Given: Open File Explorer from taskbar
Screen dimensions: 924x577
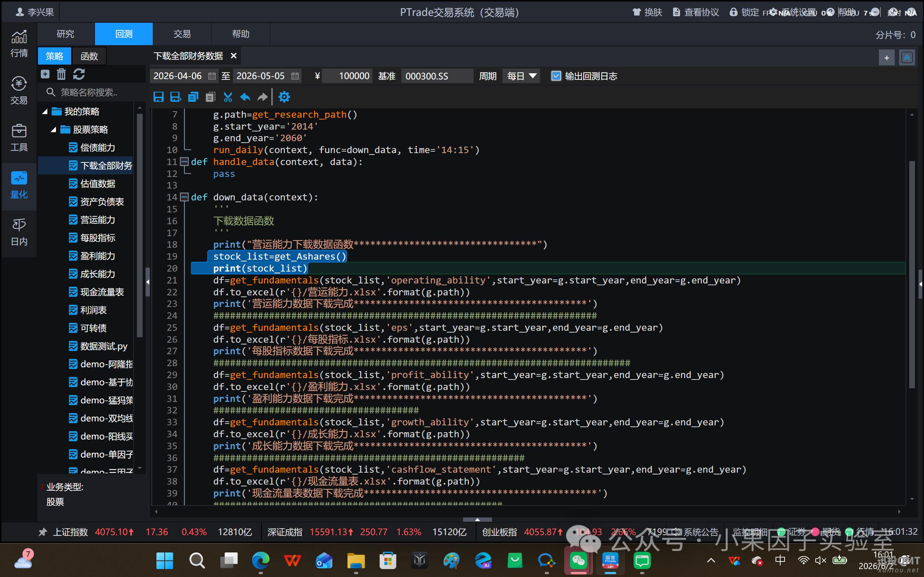Looking at the screenshot, I should click(x=356, y=560).
